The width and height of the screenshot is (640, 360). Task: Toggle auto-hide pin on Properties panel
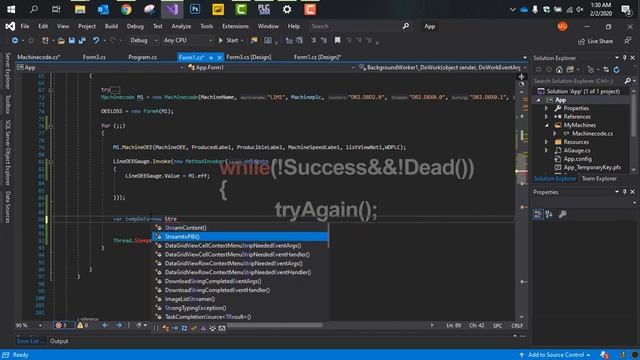point(624,192)
